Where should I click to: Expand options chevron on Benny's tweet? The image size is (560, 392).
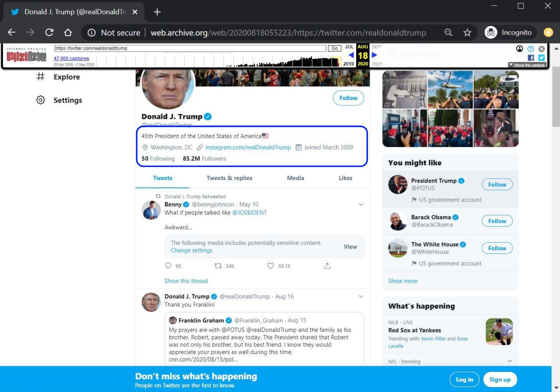[x=361, y=205]
